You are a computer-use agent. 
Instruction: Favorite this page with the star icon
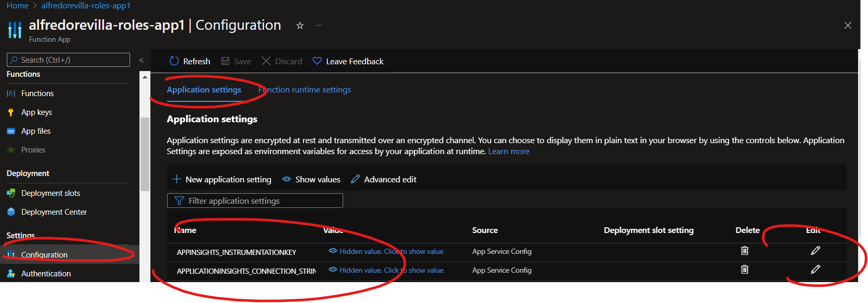tap(300, 26)
